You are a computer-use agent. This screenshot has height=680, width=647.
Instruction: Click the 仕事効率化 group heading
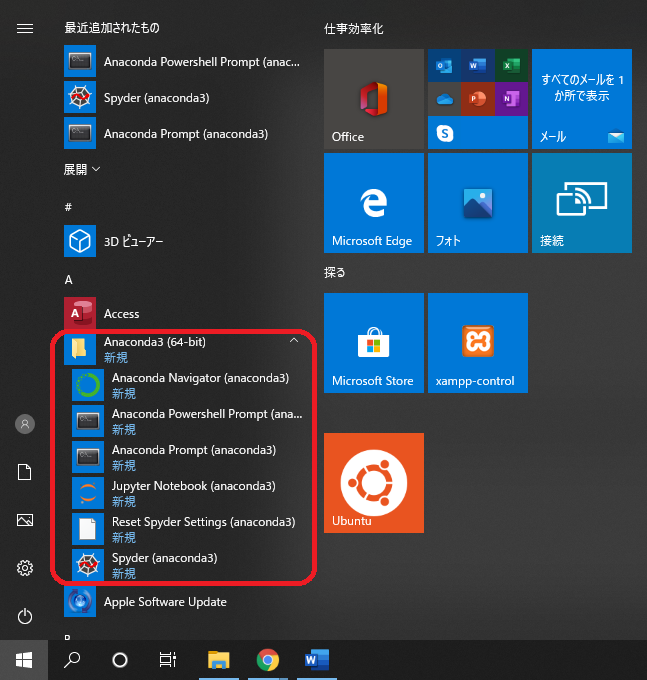pyautogui.click(x=353, y=29)
